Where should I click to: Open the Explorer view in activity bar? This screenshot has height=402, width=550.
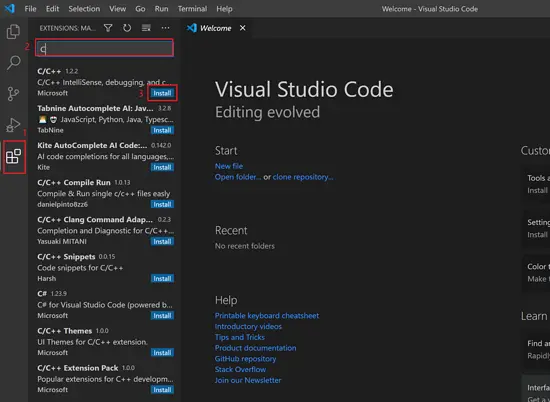click(13, 32)
